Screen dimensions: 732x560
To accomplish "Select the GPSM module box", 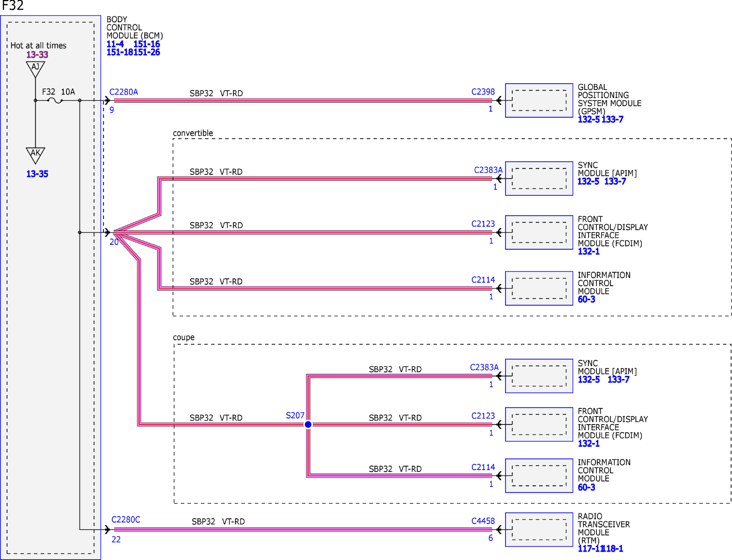I will pyautogui.click(x=539, y=100).
